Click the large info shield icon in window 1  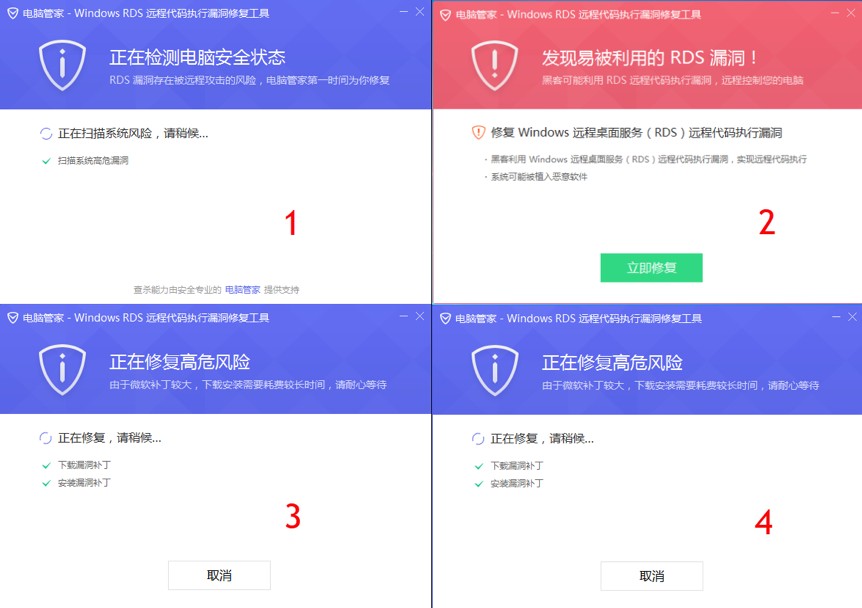[x=62, y=65]
